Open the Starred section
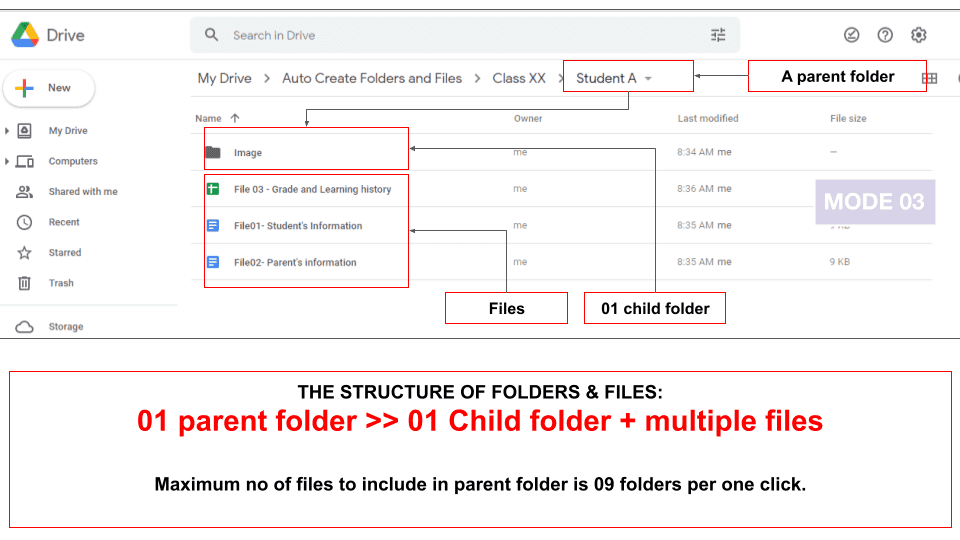960x540 pixels. (65, 253)
